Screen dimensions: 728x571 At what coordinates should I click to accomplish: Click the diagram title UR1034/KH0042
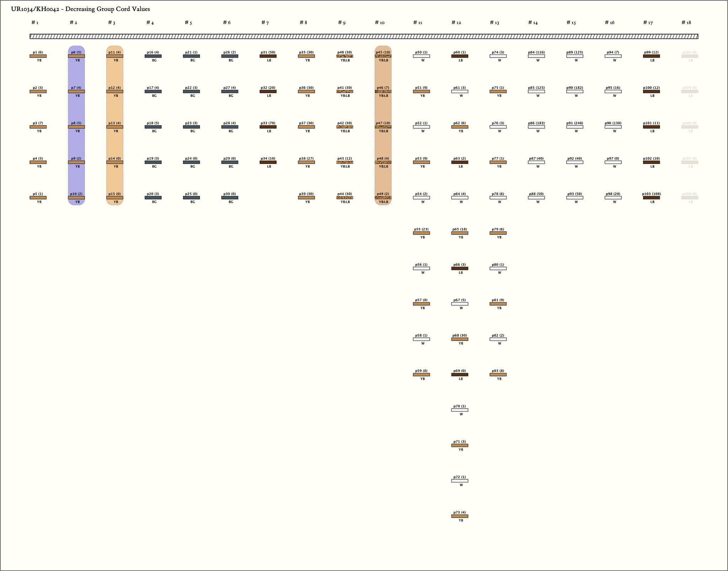tap(80, 9)
